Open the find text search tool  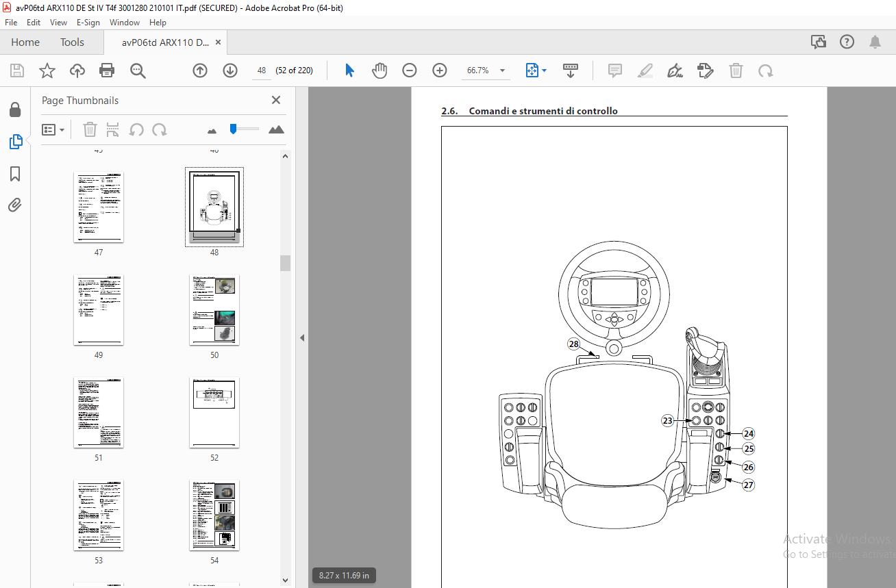pyautogui.click(x=138, y=71)
